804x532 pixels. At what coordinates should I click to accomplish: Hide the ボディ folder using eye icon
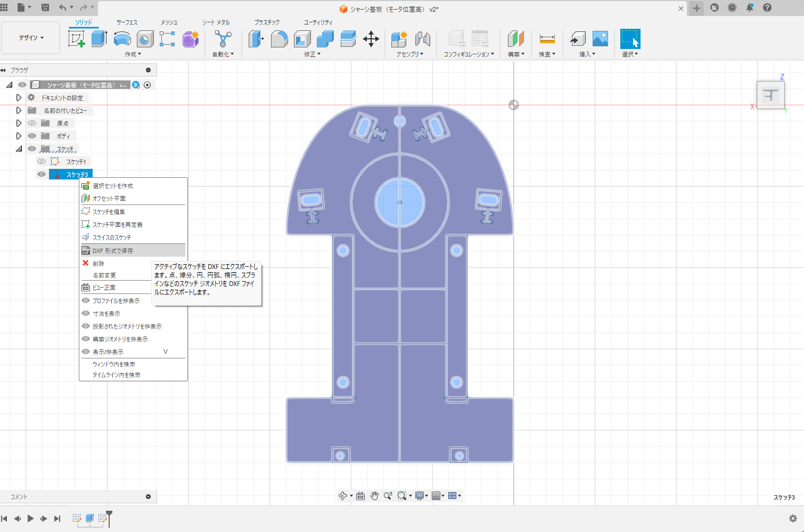pyautogui.click(x=32, y=136)
